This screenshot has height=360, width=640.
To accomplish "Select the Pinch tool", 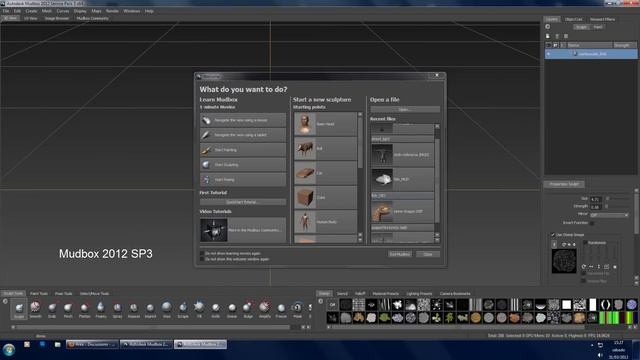I will (68, 309).
